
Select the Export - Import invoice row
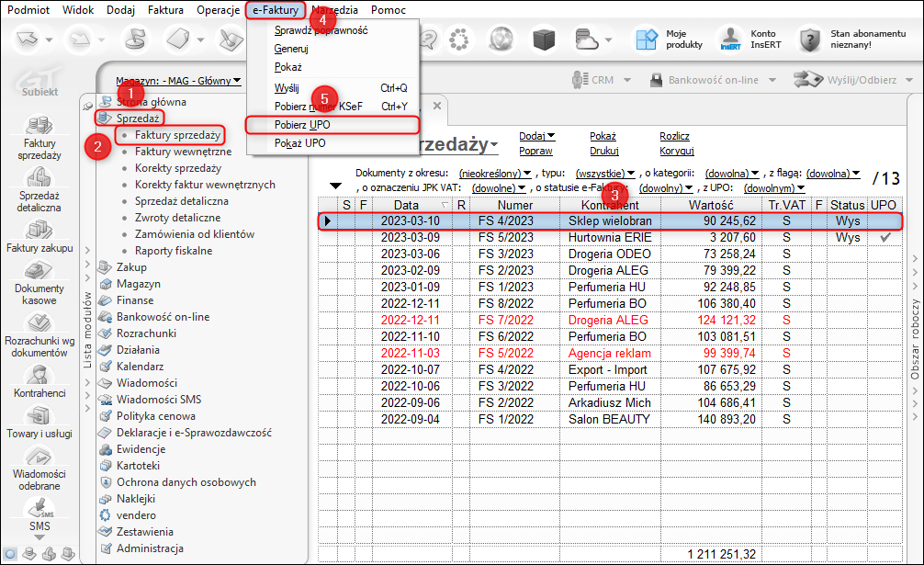pos(610,369)
